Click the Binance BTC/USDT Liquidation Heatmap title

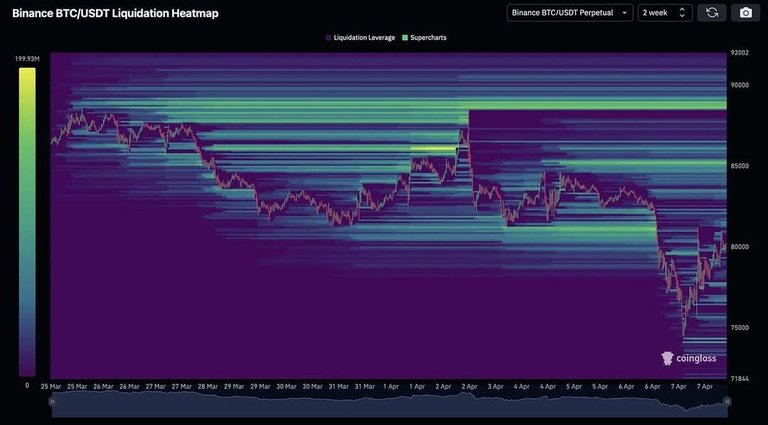click(x=115, y=13)
